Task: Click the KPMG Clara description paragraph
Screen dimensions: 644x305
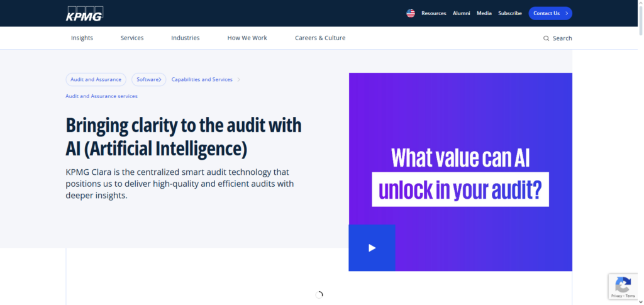Action: click(x=180, y=184)
